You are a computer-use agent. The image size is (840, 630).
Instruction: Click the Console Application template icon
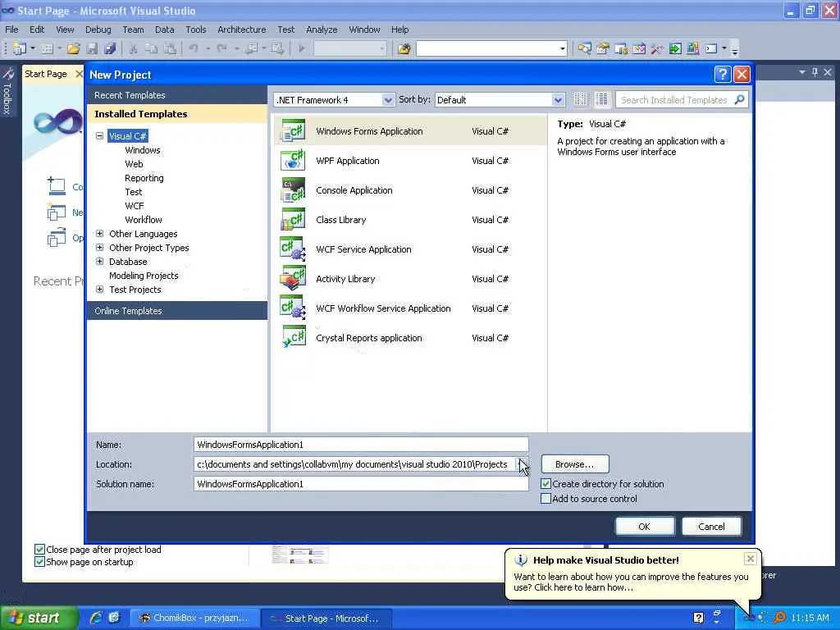pyautogui.click(x=293, y=189)
